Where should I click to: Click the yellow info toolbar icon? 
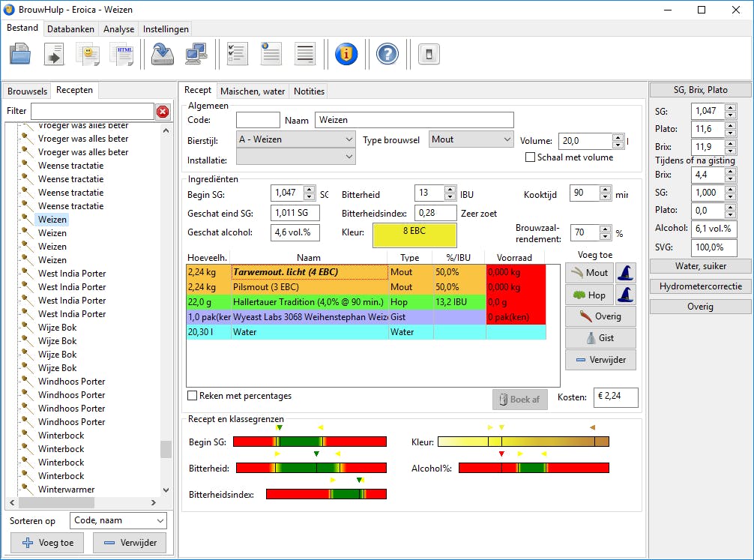pos(346,54)
